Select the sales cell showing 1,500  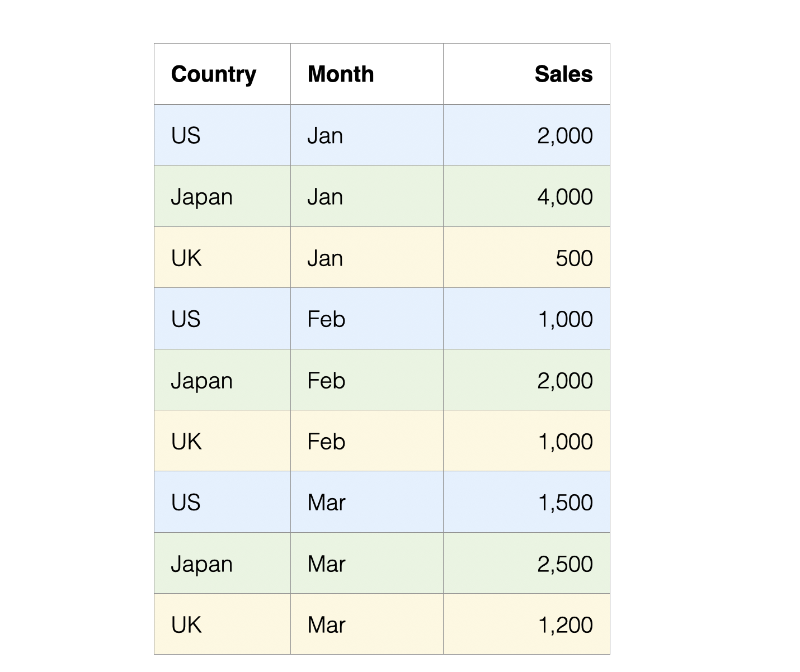pos(526,502)
